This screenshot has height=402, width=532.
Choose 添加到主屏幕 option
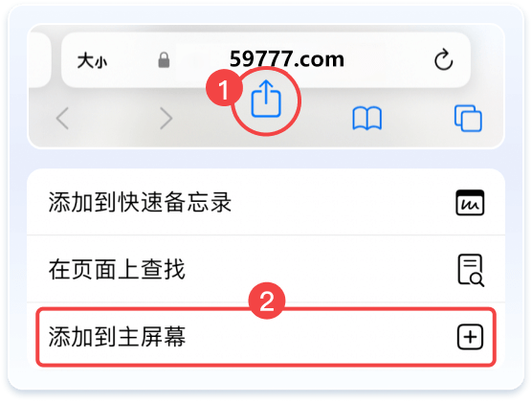click(x=266, y=337)
